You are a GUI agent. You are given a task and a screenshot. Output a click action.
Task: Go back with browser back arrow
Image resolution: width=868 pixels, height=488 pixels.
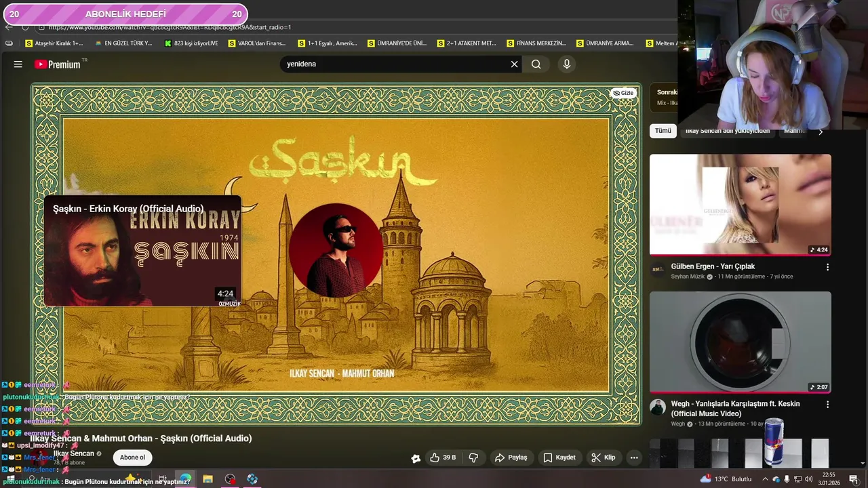click(x=8, y=27)
